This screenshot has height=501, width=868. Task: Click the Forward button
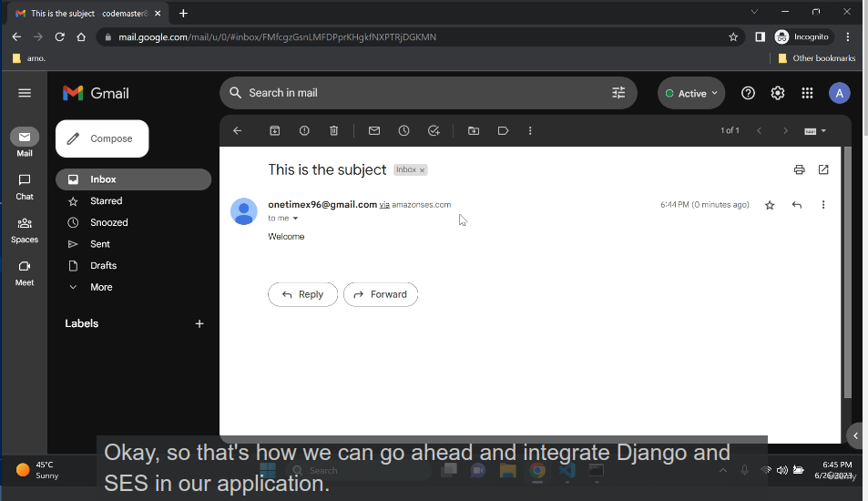(x=381, y=294)
